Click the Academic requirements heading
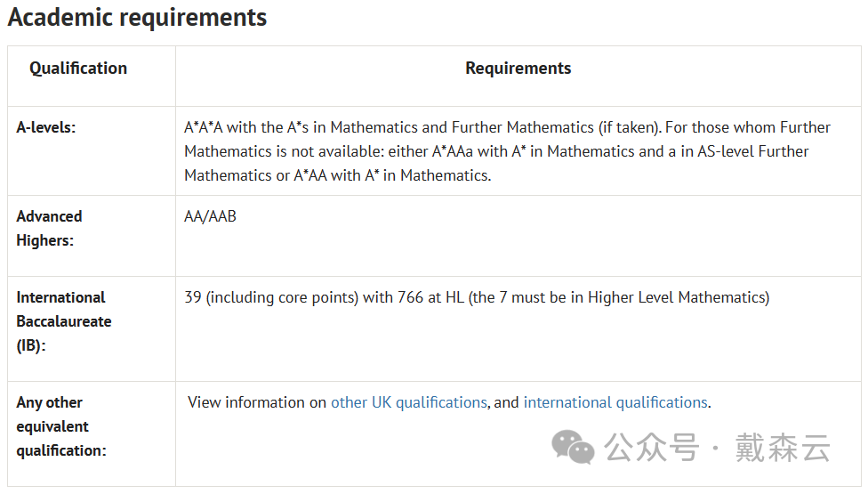This screenshot has width=868, height=494. coord(137,18)
